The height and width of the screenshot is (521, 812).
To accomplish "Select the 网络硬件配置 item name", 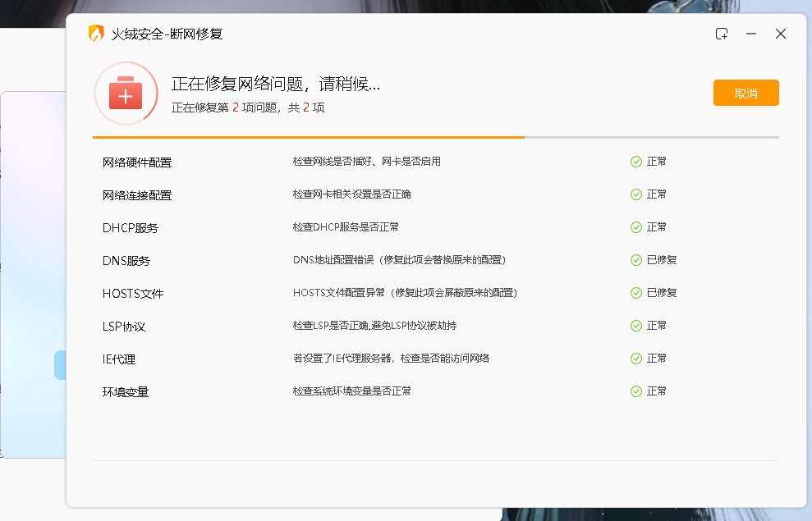I will [x=137, y=162].
